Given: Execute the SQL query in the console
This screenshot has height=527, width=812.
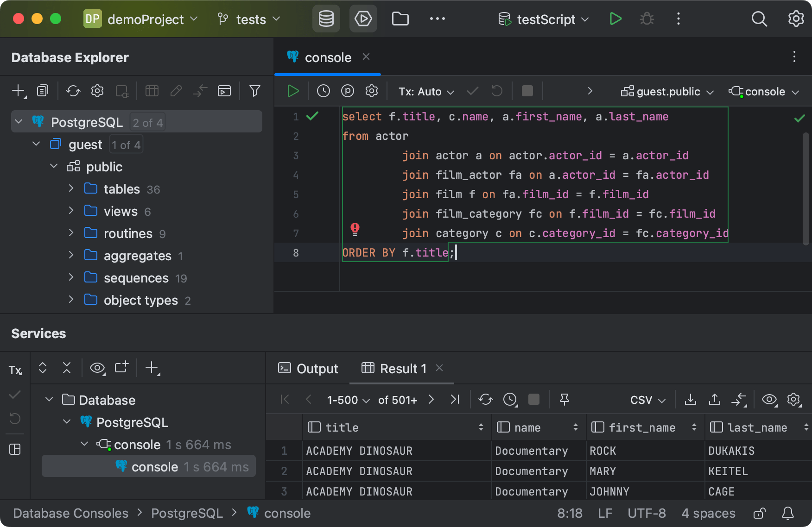Looking at the screenshot, I should click(293, 91).
